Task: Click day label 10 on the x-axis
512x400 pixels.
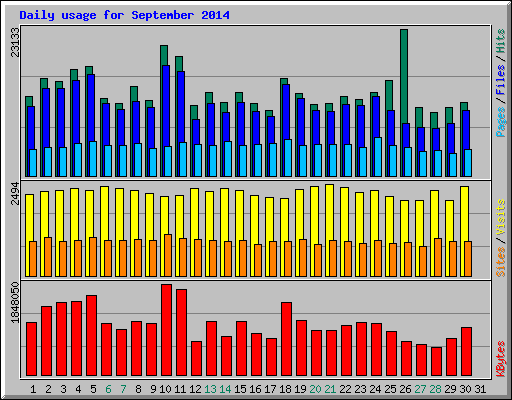Action: point(165,389)
